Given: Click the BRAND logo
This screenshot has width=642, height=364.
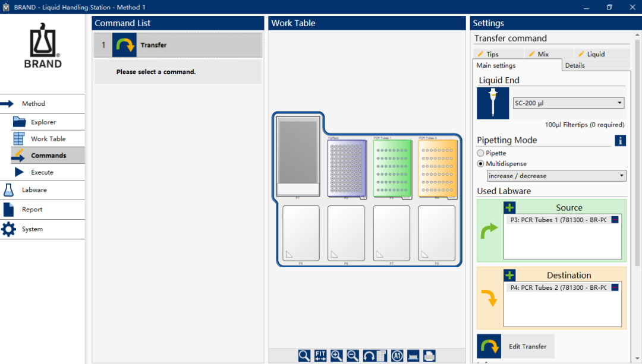Looking at the screenshot, I should 43,46.
